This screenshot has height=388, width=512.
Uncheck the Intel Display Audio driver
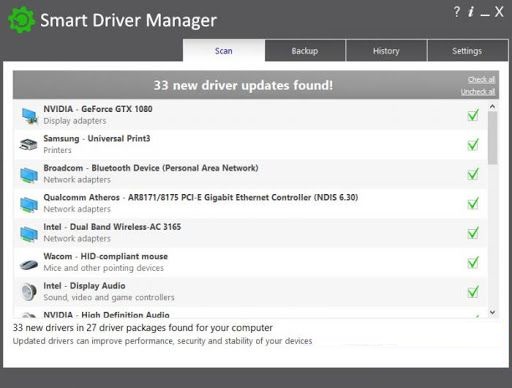point(473,292)
